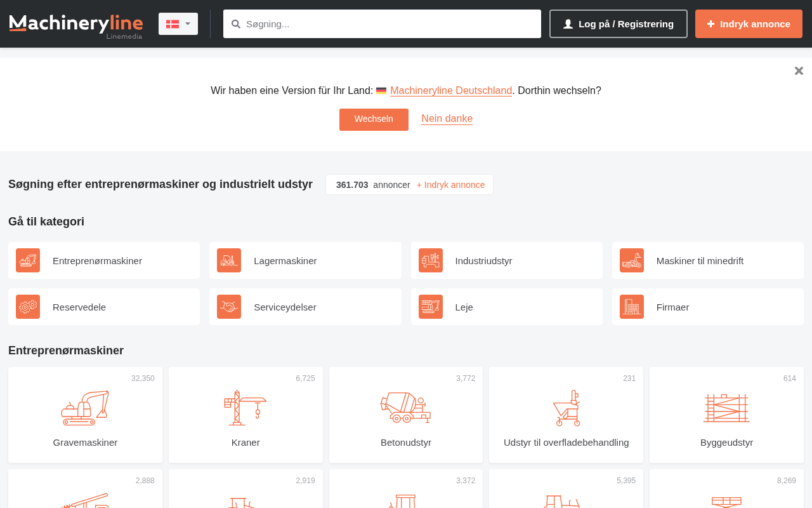Click the + Indryk annonce link
This screenshot has height=508, width=812.
450,185
